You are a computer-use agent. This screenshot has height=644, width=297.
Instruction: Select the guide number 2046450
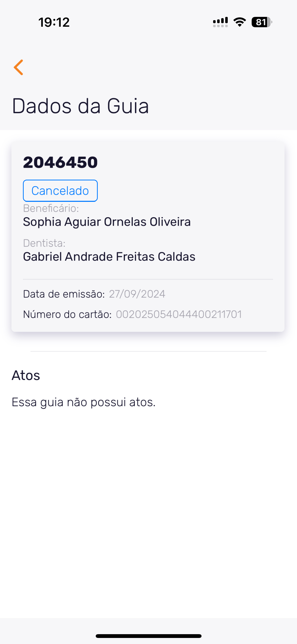[60, 162]
